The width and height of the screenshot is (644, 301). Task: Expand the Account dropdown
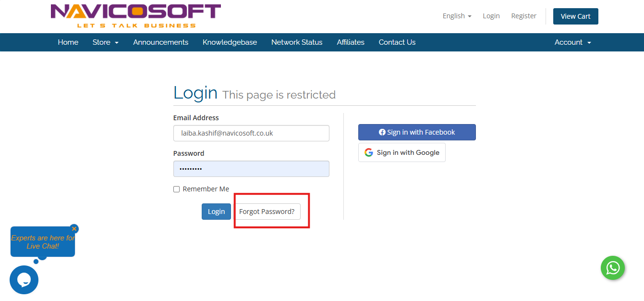(x=572, y=42)
